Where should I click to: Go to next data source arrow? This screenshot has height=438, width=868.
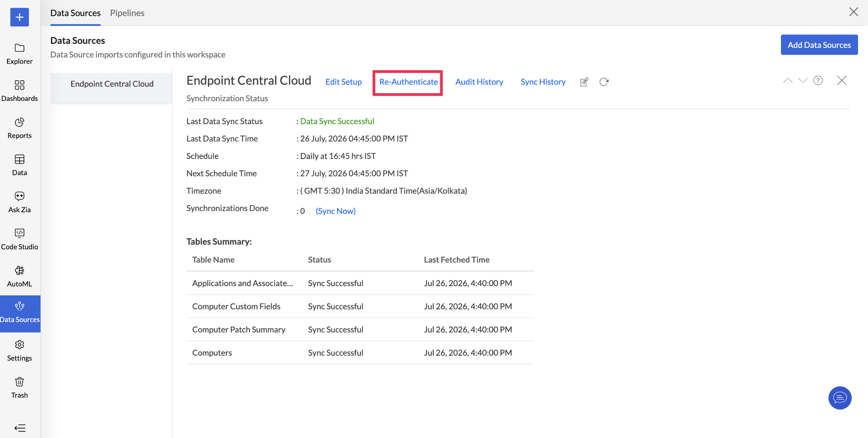click(803, 81)
